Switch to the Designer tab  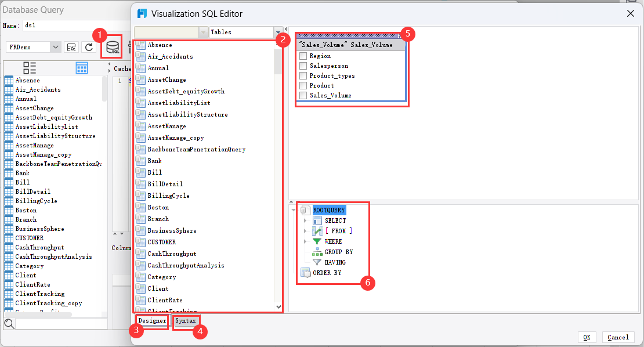(151, 320)
